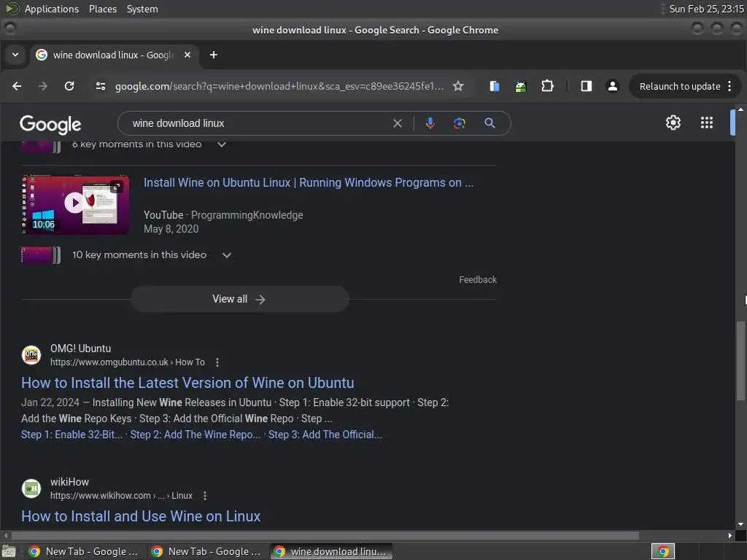Open the Extensions puzzle icon
The height and width of the screenshot is (560, 747).
(547, 86)
